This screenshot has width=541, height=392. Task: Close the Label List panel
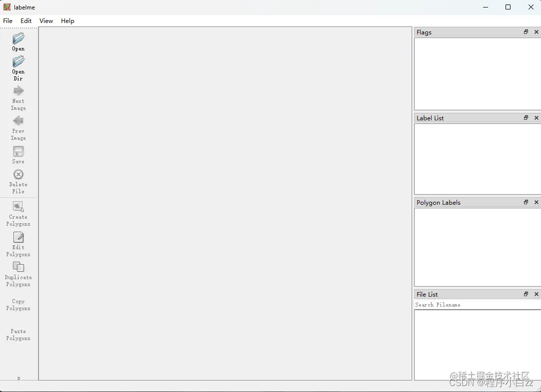(536, 117)
